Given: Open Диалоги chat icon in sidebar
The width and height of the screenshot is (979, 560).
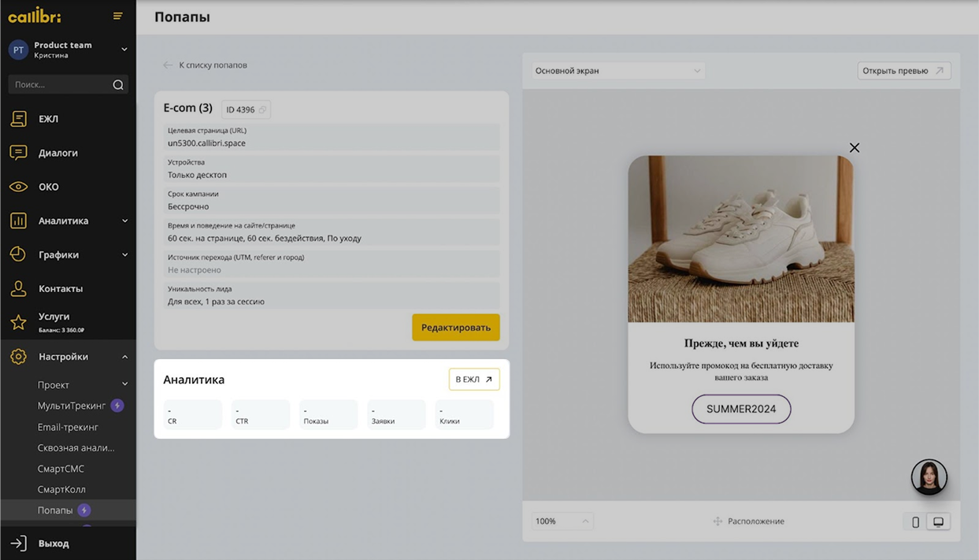Looking at the screenshot, I should tap(18, 153).
